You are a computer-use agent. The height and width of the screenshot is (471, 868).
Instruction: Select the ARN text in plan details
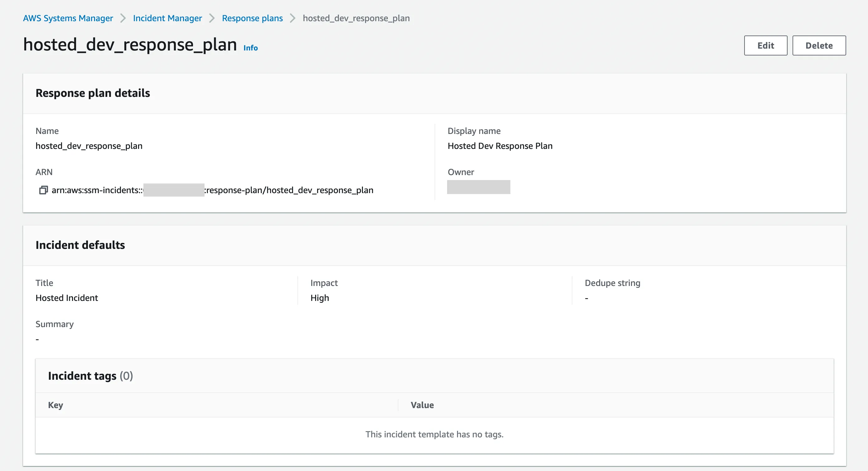pyautogui.click(x=213, y=190)
